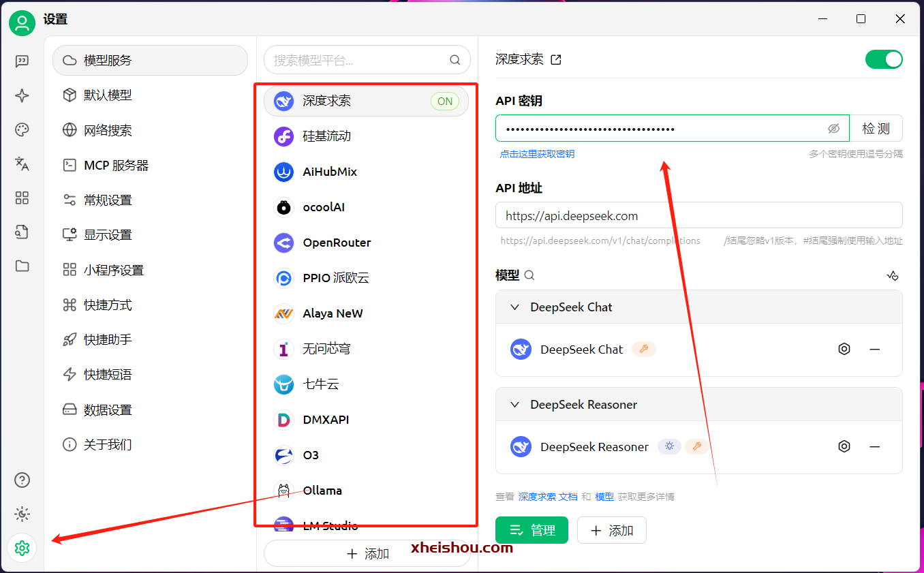Image resolution: width=924 pixels, height=573 pixels.
Task: Remove the DeepSeek Chat model
Action: [x=875, y=350]
